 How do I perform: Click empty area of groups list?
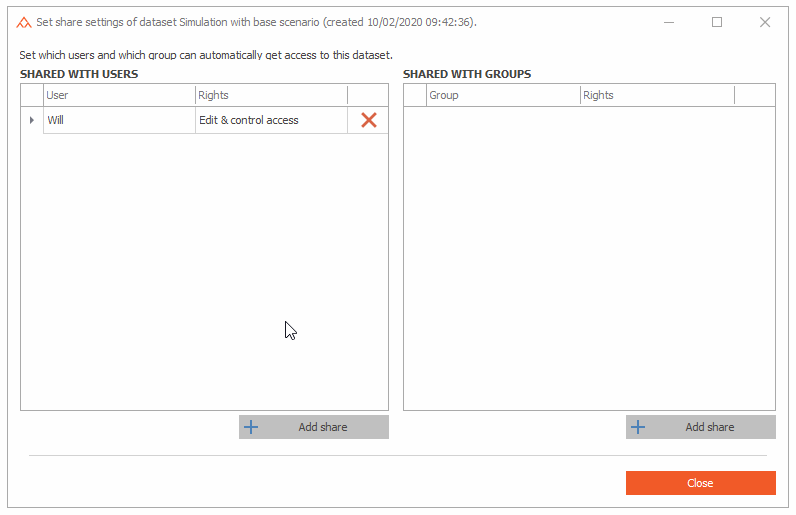coord(589,258)
